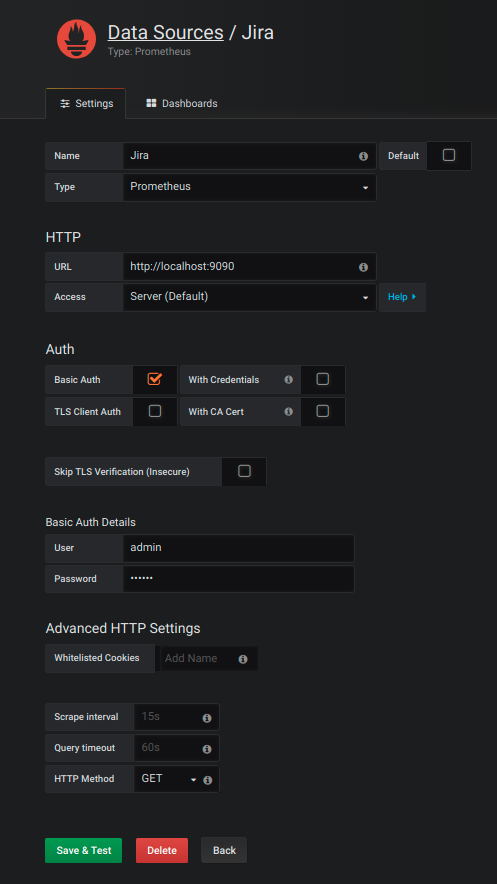Click the Whitelisted Cookies info icon
Viewport: 497px width, 884px height.
click(x=243, y=659)
